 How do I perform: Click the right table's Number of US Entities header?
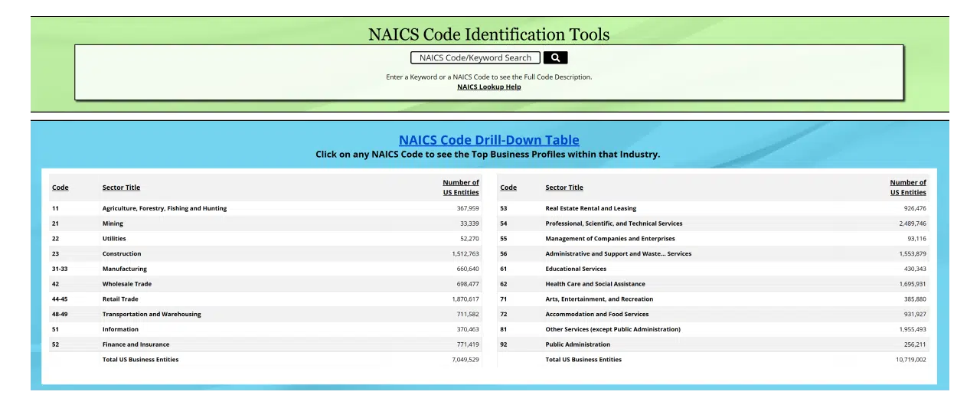pyautogui.click(x=908, y=188)
